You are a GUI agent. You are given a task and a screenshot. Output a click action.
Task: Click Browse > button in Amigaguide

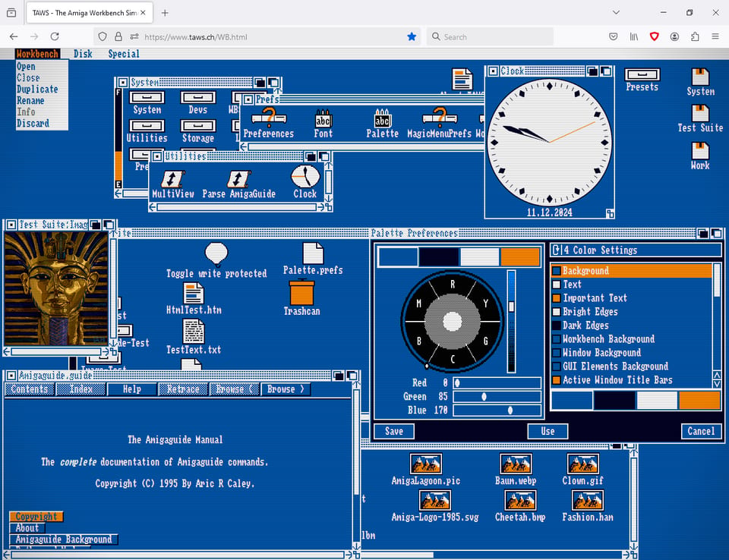[286, 389]
